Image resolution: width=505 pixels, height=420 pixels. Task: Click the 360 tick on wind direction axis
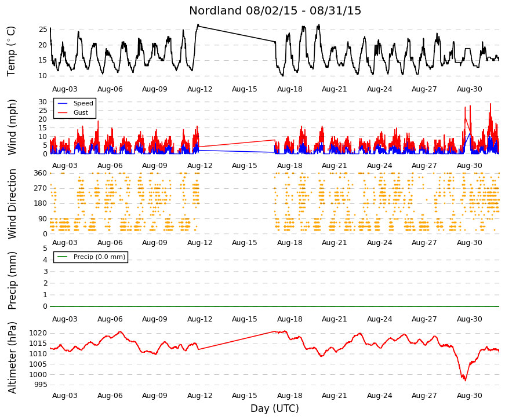coord(41,173)
